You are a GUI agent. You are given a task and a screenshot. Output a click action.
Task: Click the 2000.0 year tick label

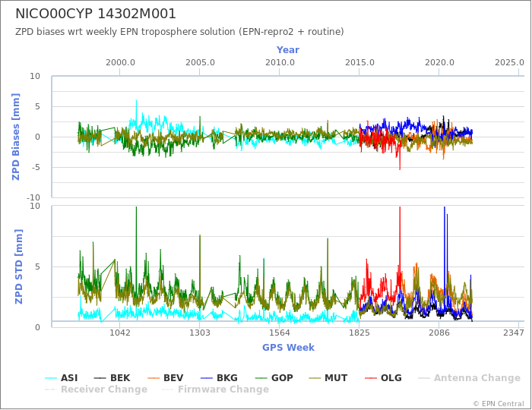click(x=120, y=63)
